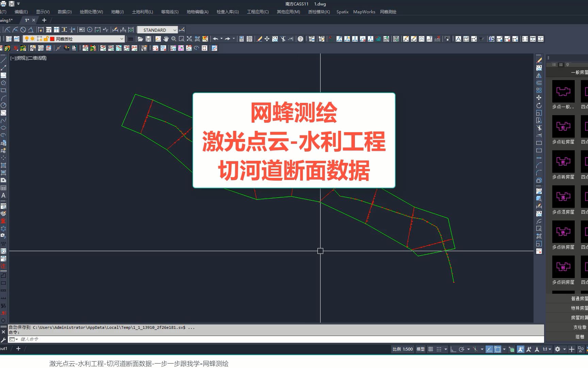Screen dimensions: 588x368
Task: Toggle polar tracking in status bar
Action: 462,349
